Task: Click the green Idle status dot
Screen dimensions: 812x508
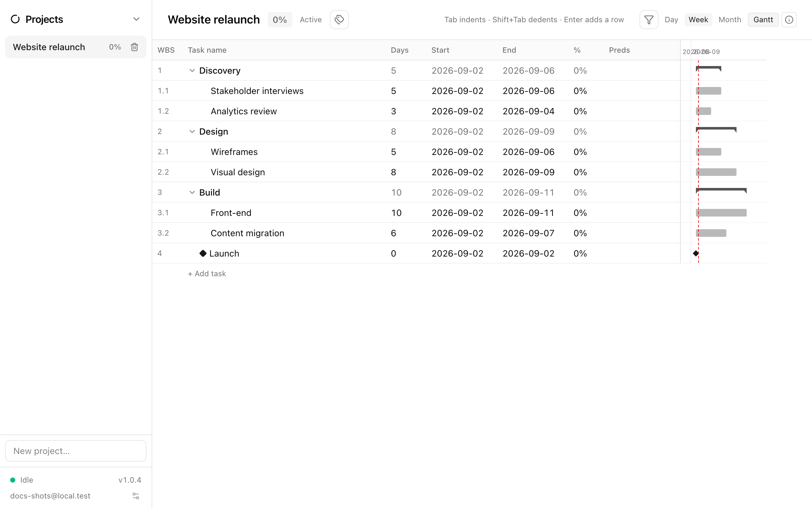Action: click(x=13, y=480)
